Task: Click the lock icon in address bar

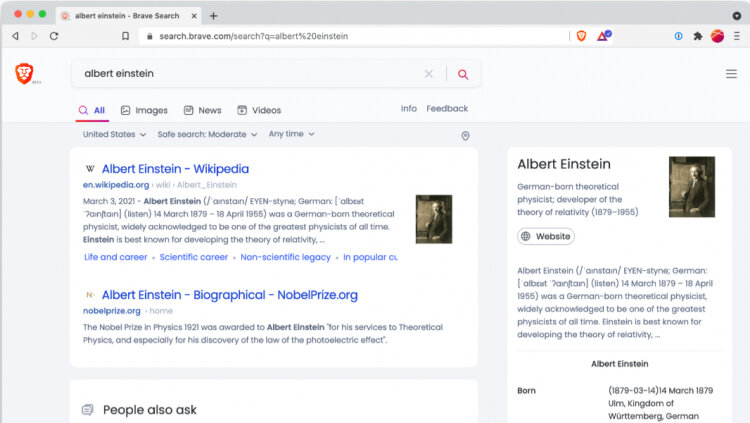Action: pos(149,36)
